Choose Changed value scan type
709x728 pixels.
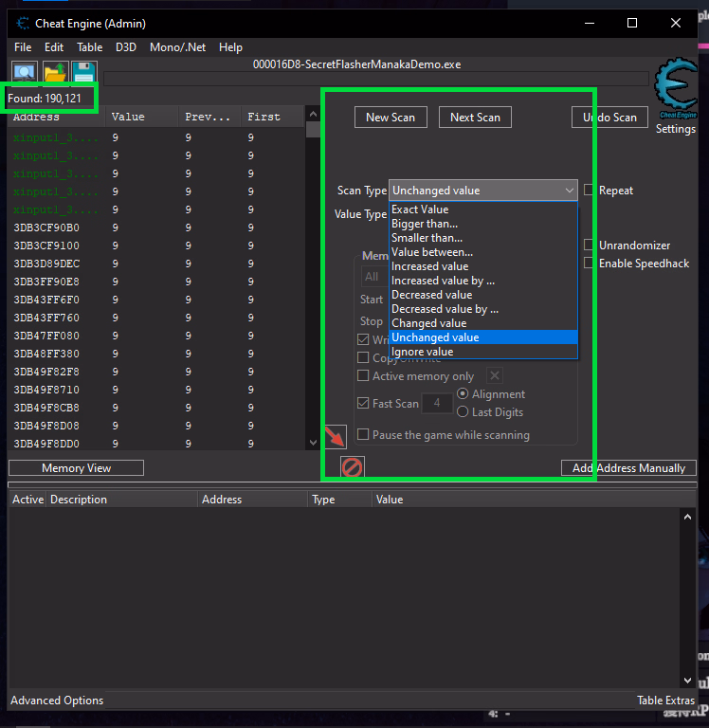pos(483,323)
